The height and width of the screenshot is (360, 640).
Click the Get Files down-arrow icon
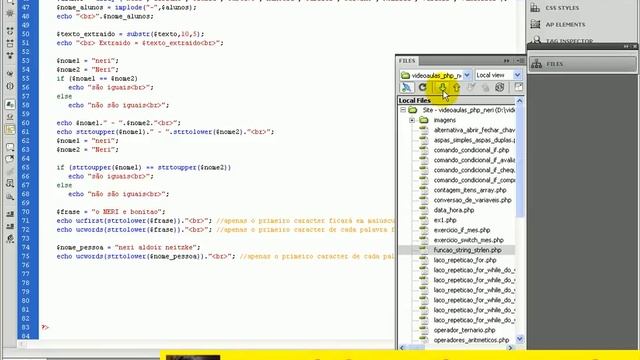(442, 87)
